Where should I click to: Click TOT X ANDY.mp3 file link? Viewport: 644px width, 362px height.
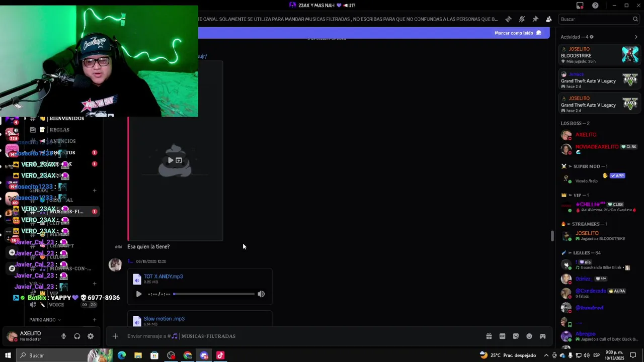click(x=163, y=277)
